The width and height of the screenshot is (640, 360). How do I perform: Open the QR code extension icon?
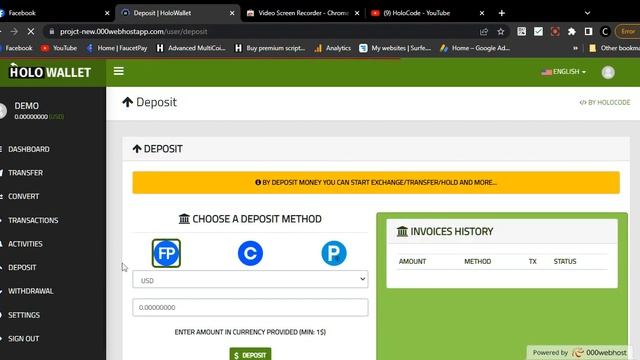[522, 31]
